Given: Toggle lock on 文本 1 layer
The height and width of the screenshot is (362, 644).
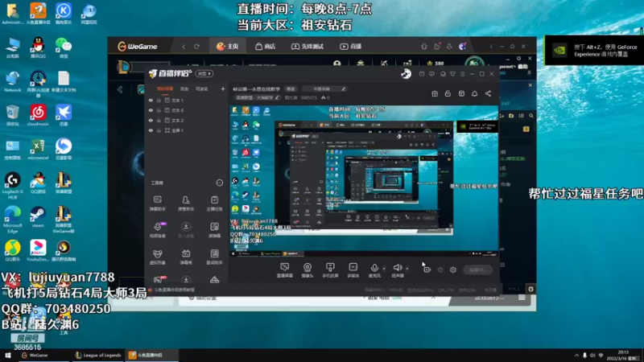Looking at the screenshot, I should click(159, 100).
